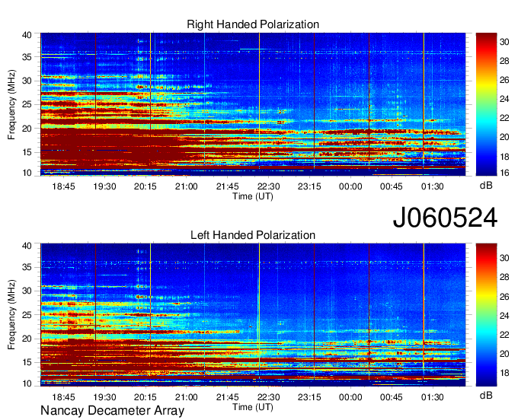
Task: Click 'Time (UT)' label under left-handed plot
Action: pos(253,407)
